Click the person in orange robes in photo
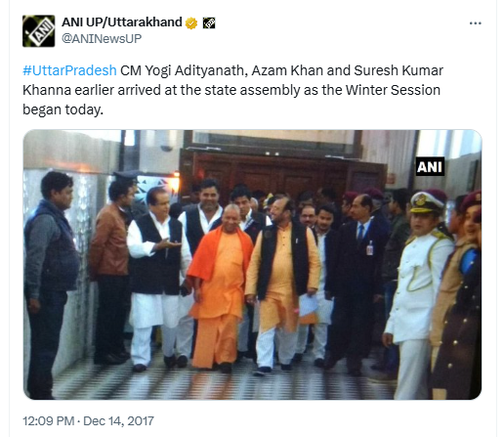504x437 pixels. [219, 286]
